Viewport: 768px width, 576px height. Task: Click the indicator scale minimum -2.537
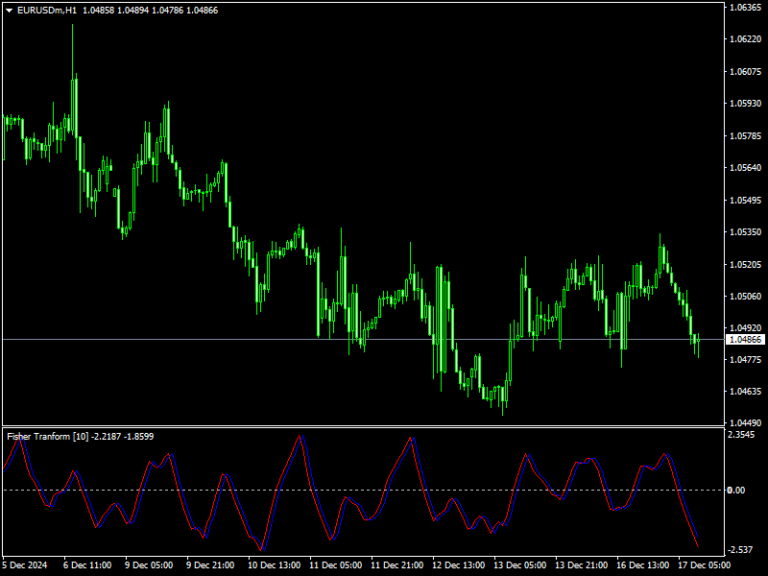click(741, 550)
